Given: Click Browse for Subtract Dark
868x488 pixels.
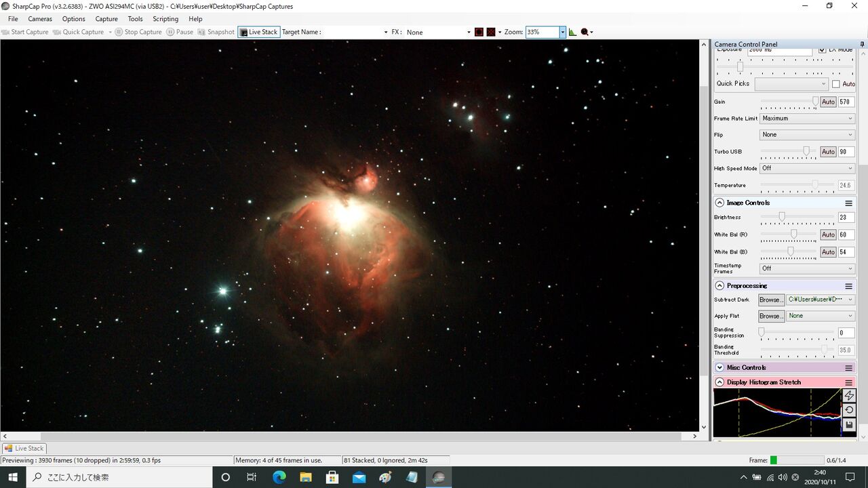Looking at the screenshot, I should tap(770, 300).
